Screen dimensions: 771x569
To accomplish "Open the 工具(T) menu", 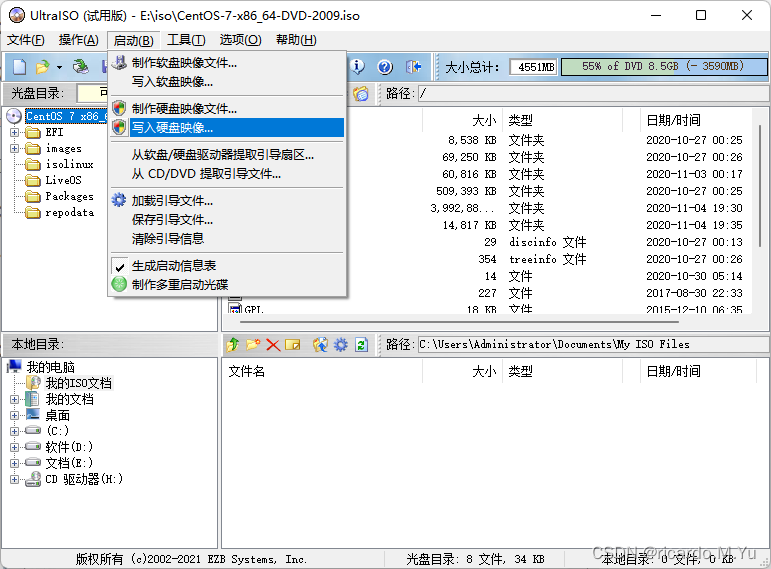I will [186, 40].
